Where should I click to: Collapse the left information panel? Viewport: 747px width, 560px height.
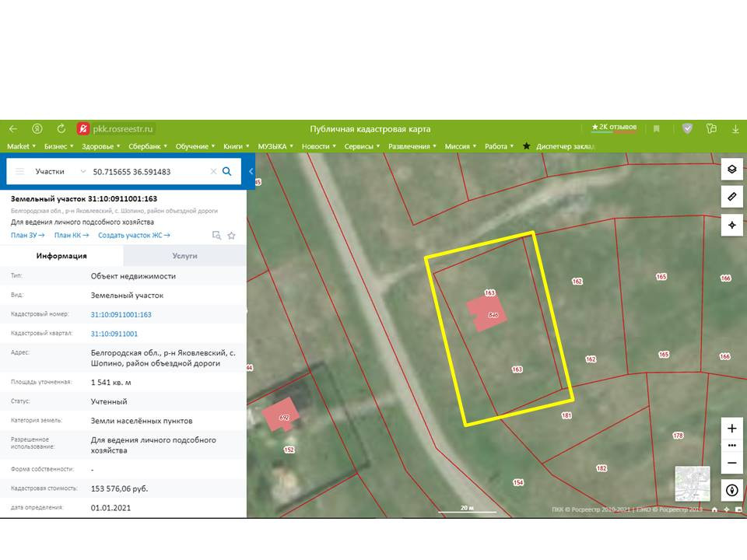pyautogui.click(x=251, y=171)
